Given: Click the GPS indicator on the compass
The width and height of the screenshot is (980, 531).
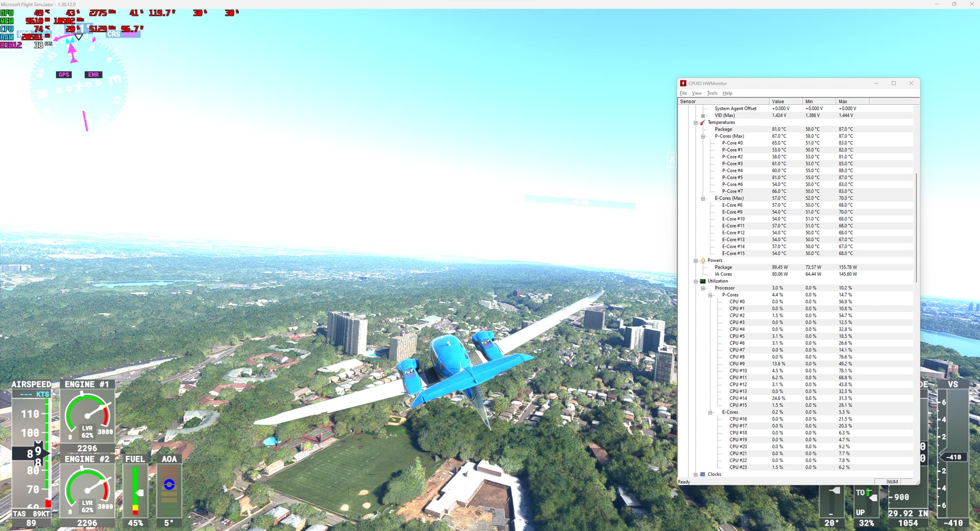Looking at the screenshot, I should pos(64,75).
